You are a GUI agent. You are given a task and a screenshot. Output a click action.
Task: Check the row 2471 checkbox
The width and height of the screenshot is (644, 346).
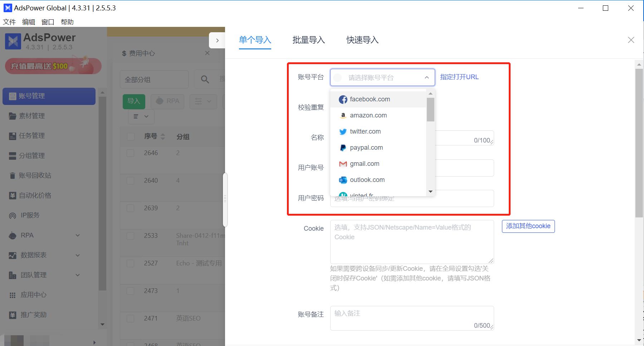[131, 318]
